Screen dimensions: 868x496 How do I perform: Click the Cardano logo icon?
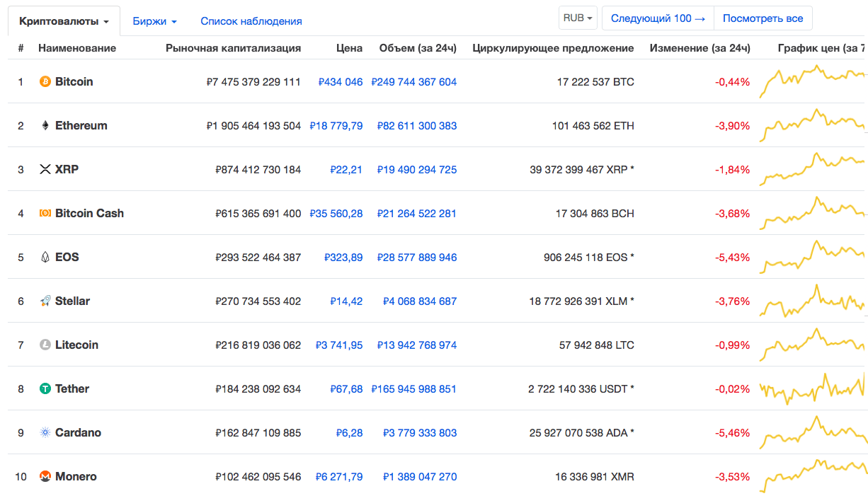[x=45, y=433]
